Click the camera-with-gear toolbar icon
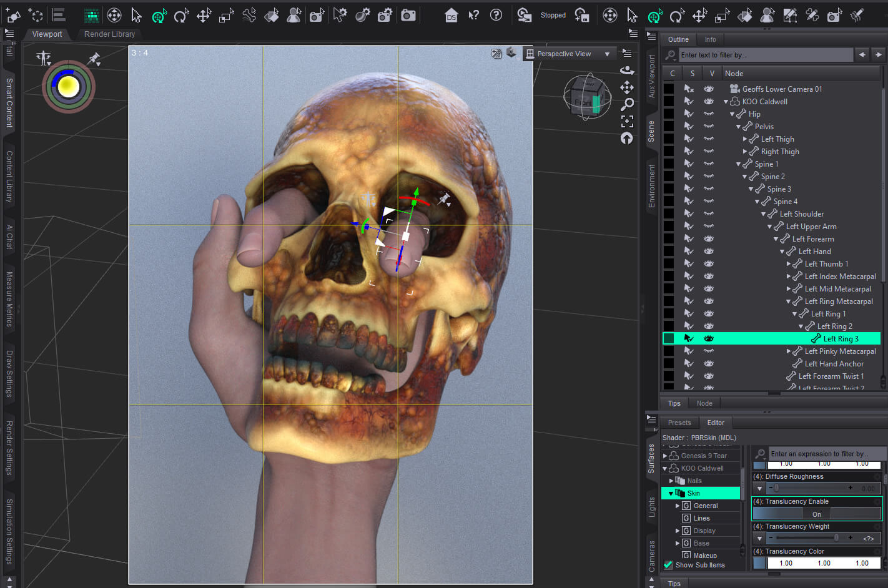The height and width of the screenshot is (588, 888). (385, 16)
